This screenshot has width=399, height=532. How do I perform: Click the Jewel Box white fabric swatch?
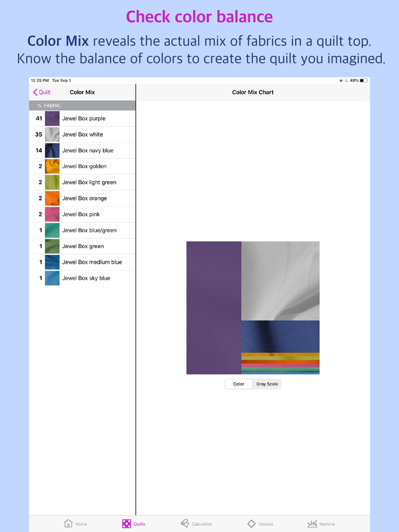click(x=52, y=134)
